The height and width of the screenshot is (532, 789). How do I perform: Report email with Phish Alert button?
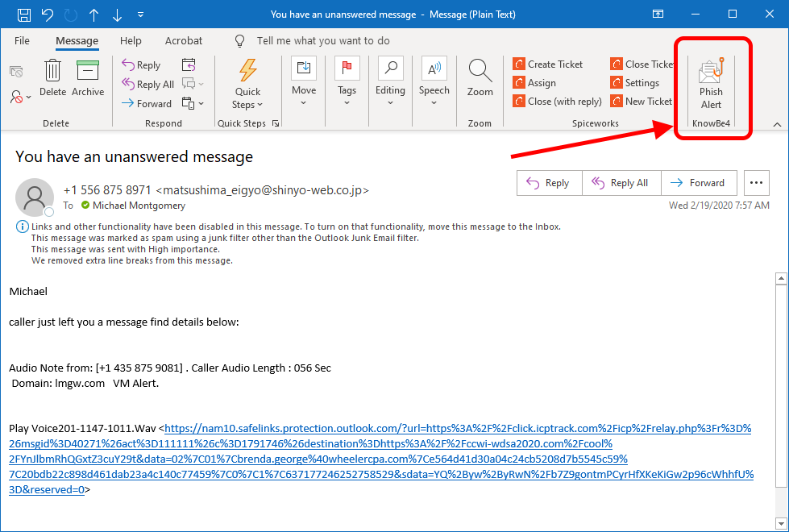(711, 84)
